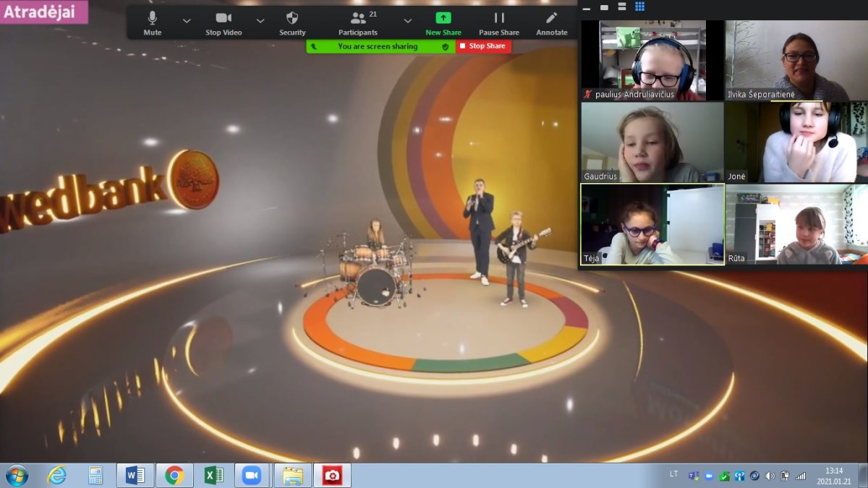This screenshot has width=868, height=488.
Task: Select Gaudrius video tile
Action: click(x=652, y=142)
